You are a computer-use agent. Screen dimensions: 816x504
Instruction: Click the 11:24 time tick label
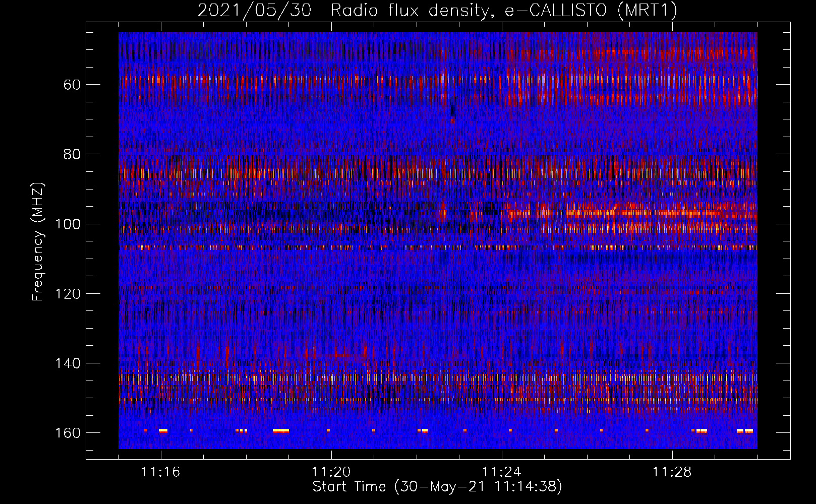tap(502, 472)
